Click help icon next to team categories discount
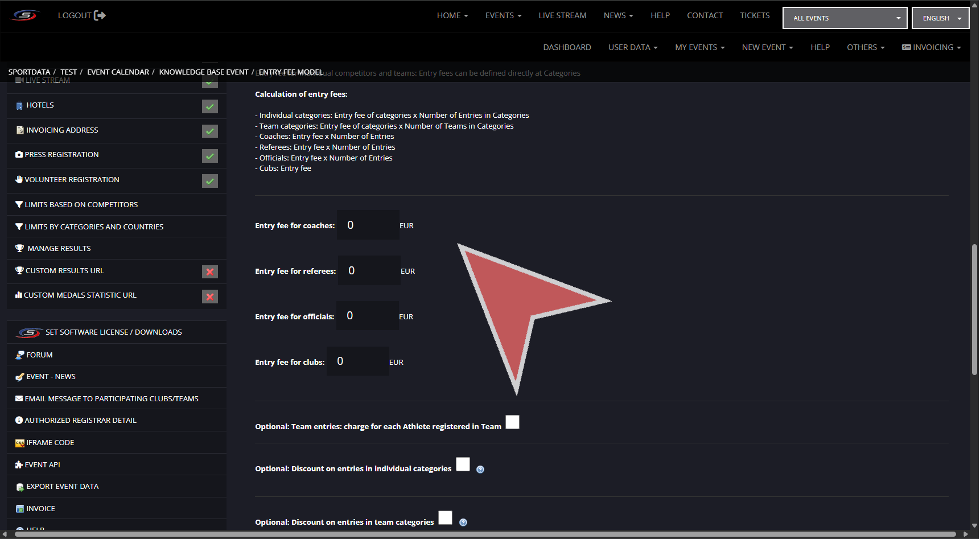 point(463,522)
